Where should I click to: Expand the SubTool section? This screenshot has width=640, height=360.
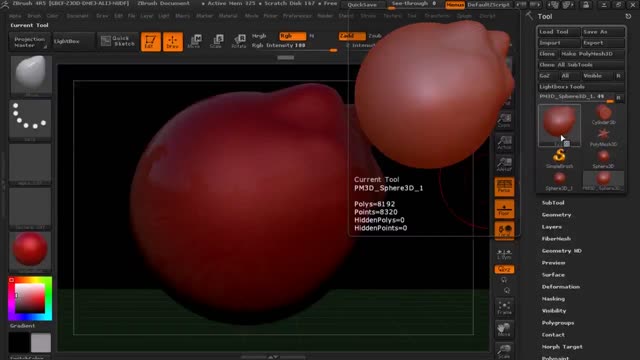[x=553, y=203]
